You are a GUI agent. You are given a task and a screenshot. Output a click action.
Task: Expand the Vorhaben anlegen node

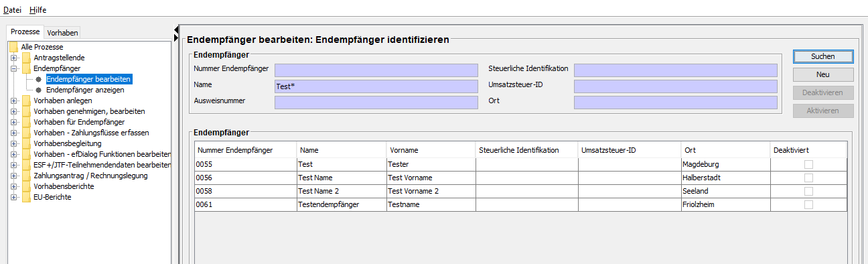point(13,101)
